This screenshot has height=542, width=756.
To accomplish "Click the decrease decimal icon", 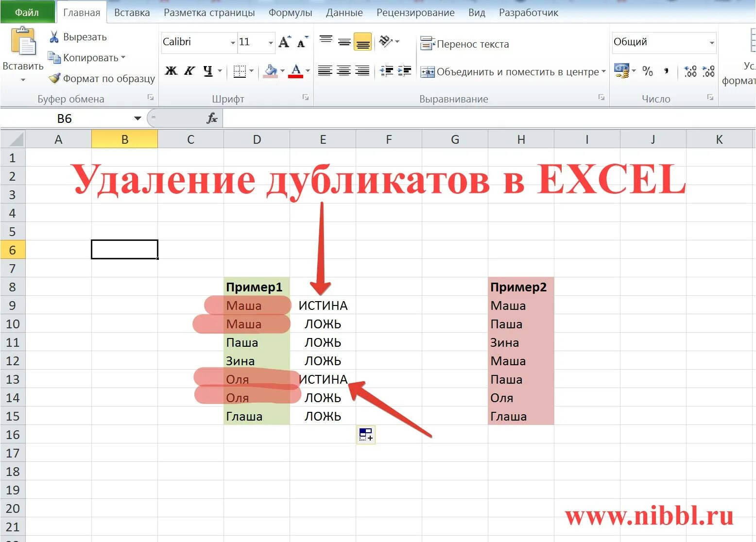I will pos(709,71).
